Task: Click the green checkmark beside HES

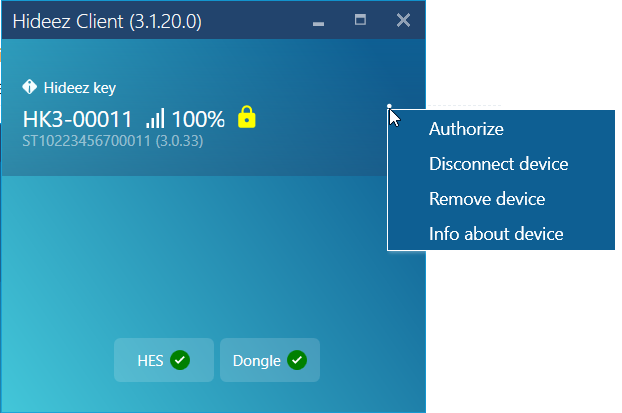Action: 180,360
